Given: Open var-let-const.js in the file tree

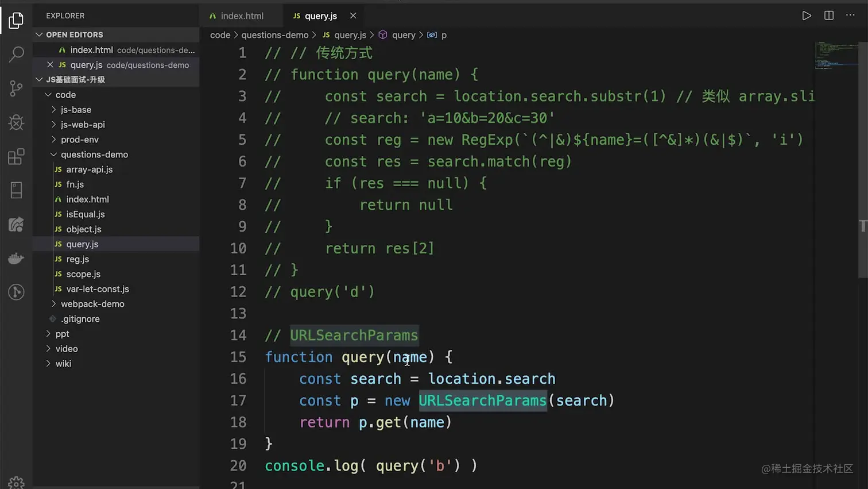Looking at the screenshot, I should click(x=116, y=289).
